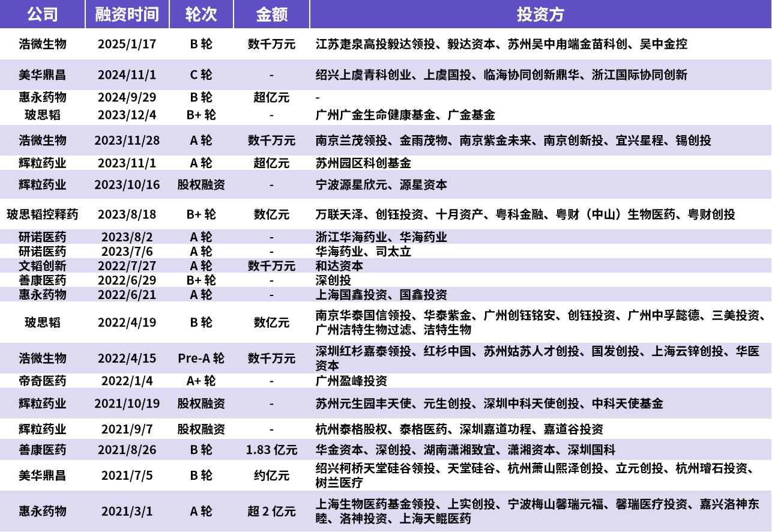Select the date cell 2021/8/26

tap(127, 450)
